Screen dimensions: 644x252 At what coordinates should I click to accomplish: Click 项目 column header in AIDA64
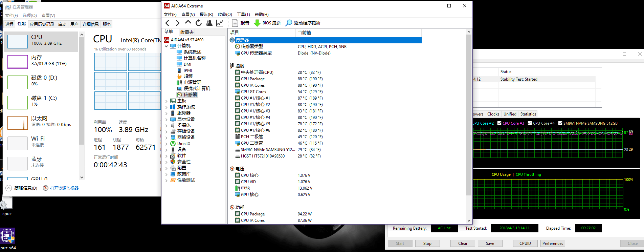[x=262, y=33]
